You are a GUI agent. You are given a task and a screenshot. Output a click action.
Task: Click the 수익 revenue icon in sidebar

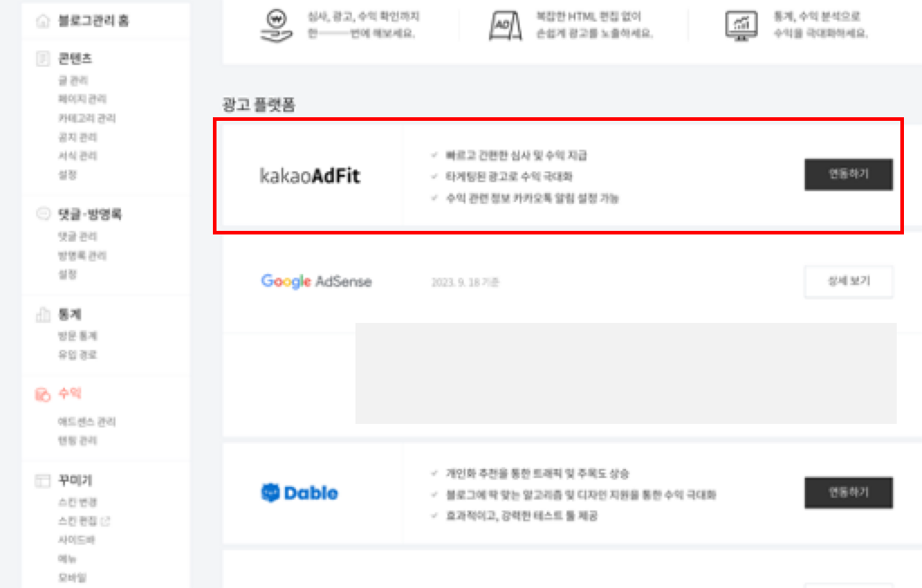[x=43, y=394]
